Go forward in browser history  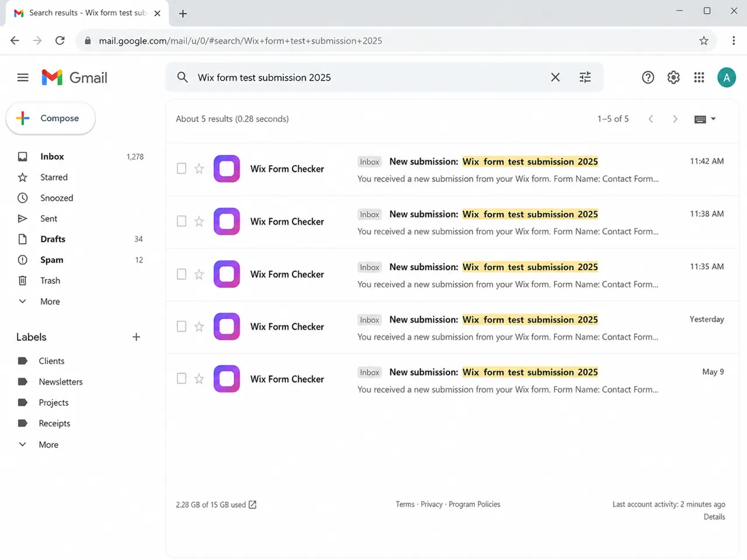[37, 41]
